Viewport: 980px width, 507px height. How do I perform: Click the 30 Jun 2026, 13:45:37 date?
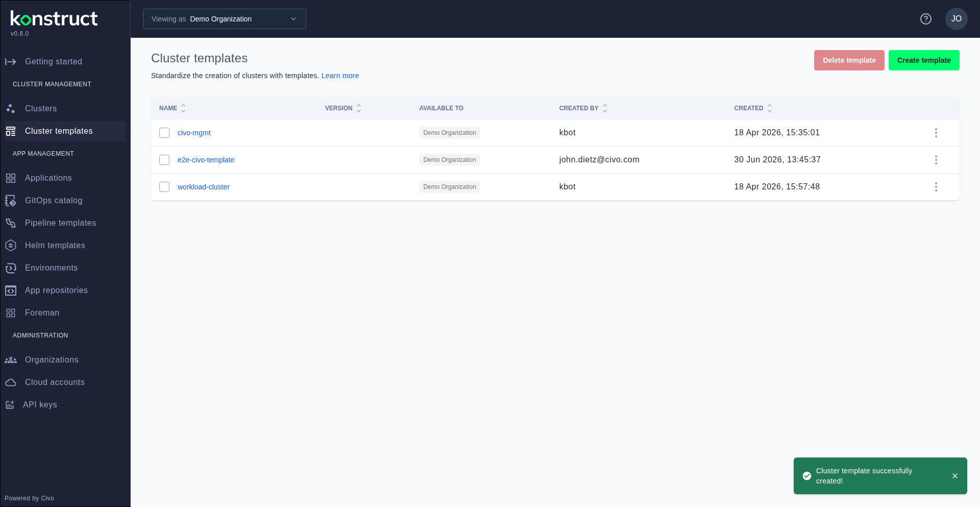777,160
